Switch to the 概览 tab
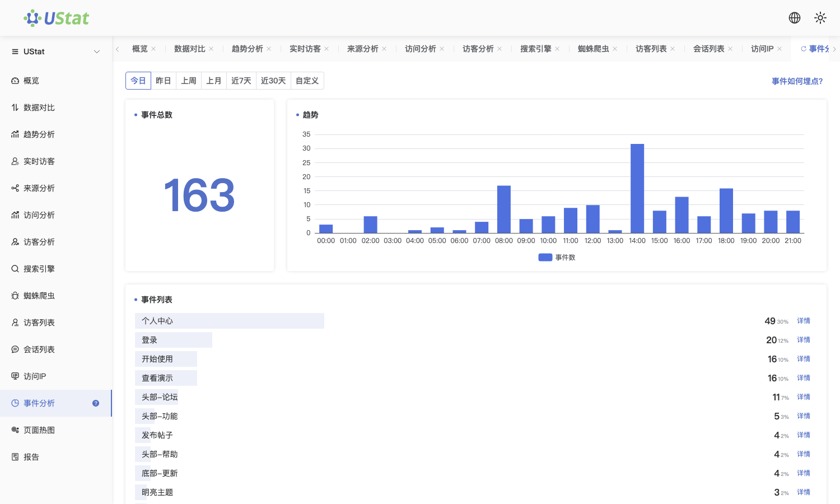This screenshot has height=504, width=840. coord(140,49)
